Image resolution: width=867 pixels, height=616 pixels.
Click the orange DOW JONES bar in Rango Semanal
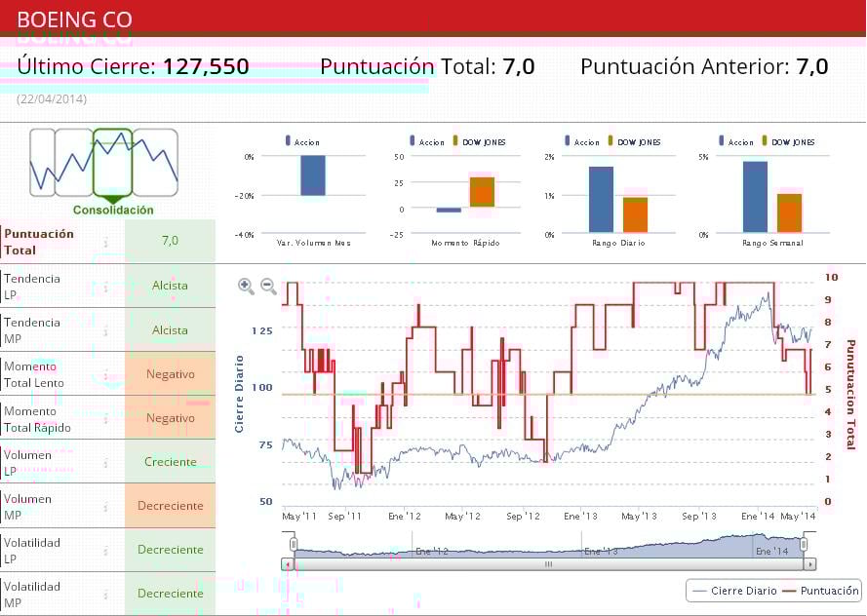pyautogui.click(x=790, y=213)
